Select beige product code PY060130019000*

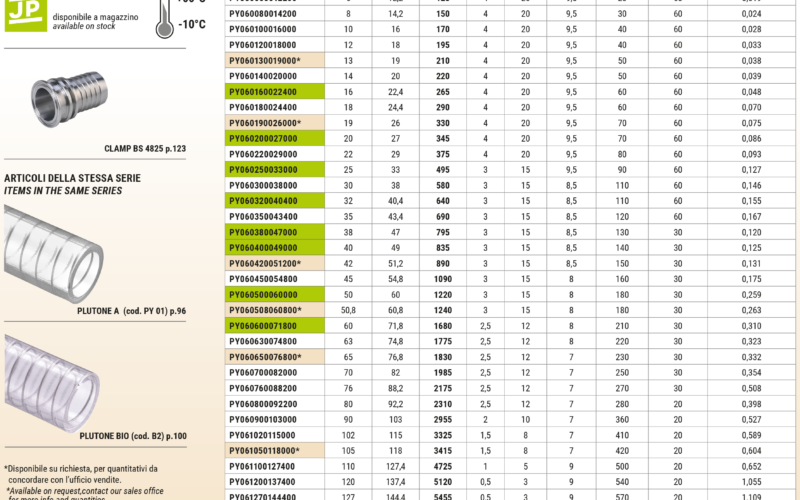(x=266, y=60)
